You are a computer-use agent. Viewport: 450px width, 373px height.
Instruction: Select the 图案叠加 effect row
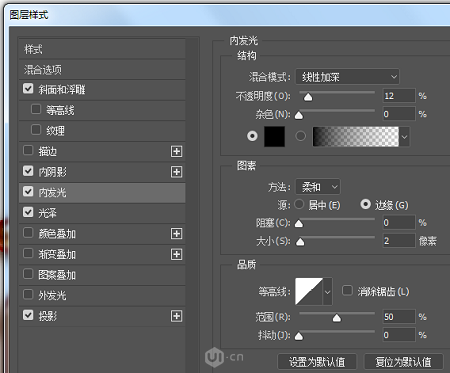[x=102, y=275]
